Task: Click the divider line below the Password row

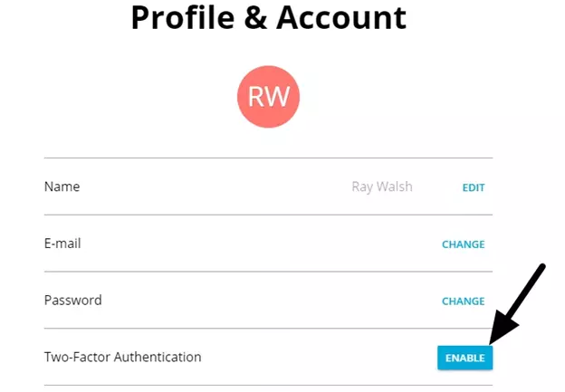Action: pyautogui.click(x=268, y=328)
